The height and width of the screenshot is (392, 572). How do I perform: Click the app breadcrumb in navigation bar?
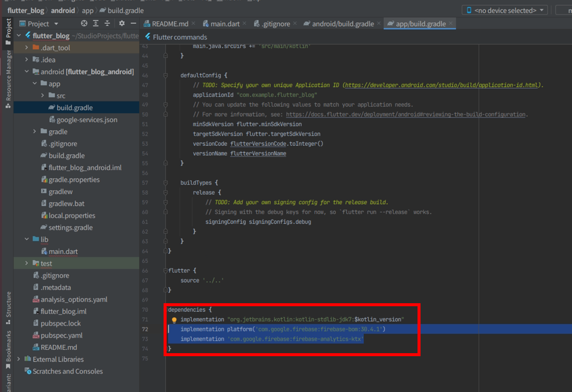tap(87, 10)
